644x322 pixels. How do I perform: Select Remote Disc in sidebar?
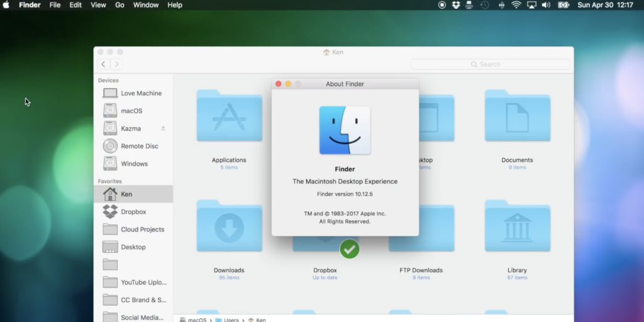tap(133, 146)
